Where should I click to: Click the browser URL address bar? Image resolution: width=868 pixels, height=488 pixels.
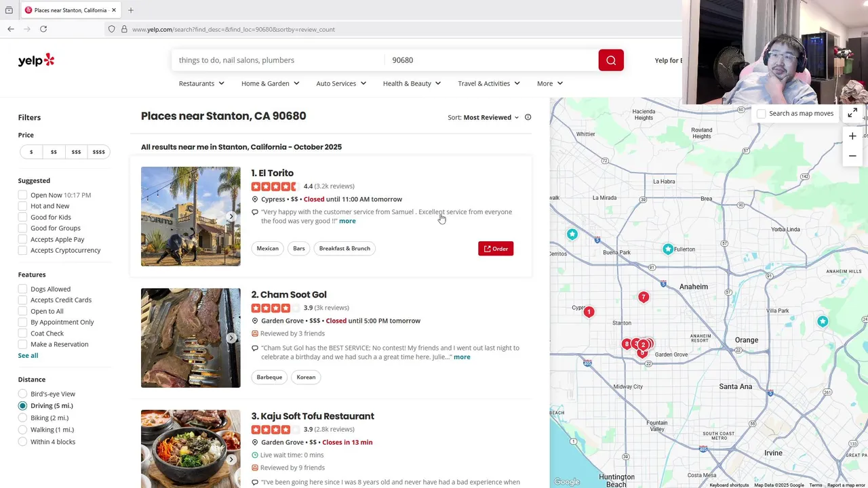point(393,29)
